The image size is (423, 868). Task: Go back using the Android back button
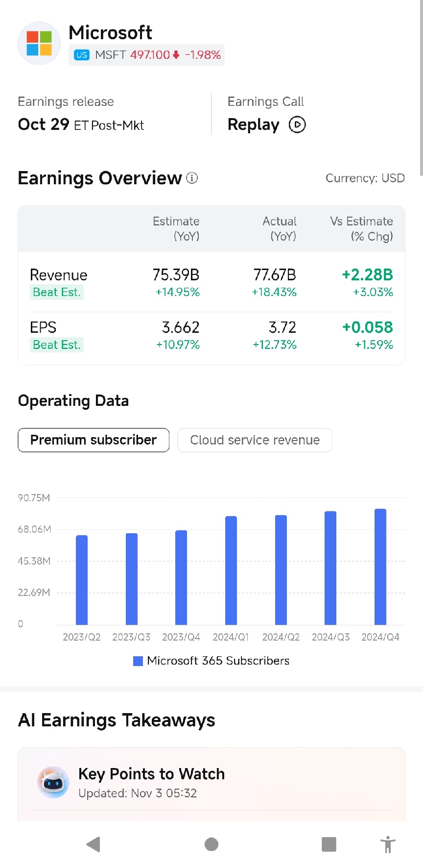pyautogui.click(x=93, y=844)
